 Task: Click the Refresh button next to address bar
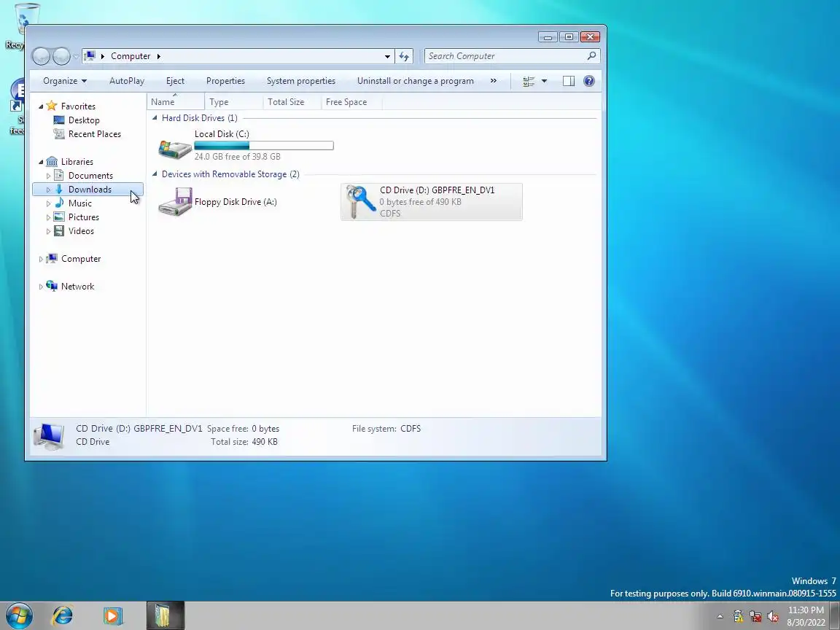[x=404, y=56]
